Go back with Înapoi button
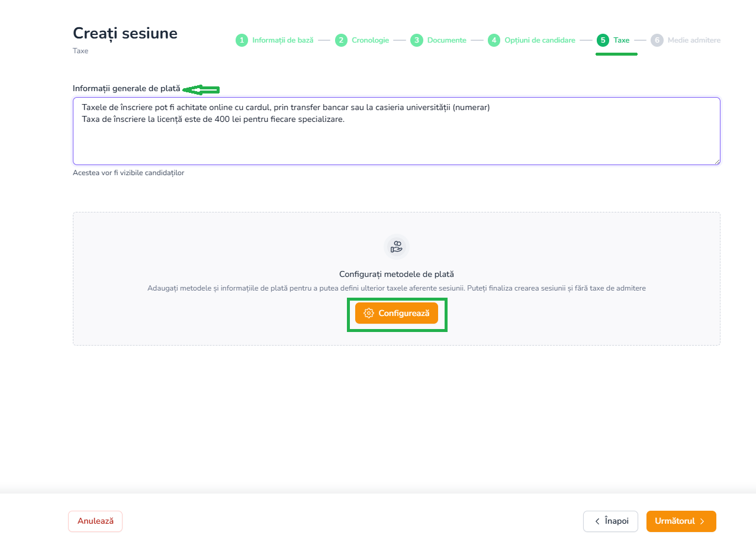 click(610, 521)
